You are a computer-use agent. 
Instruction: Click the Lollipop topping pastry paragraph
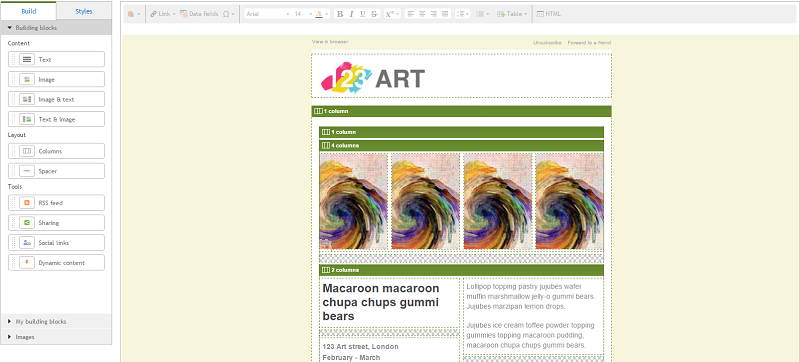[531, 296]
